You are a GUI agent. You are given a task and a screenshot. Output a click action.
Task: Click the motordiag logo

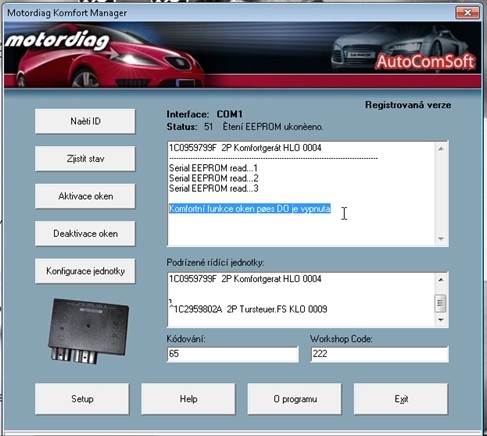[x=57, y=41]
